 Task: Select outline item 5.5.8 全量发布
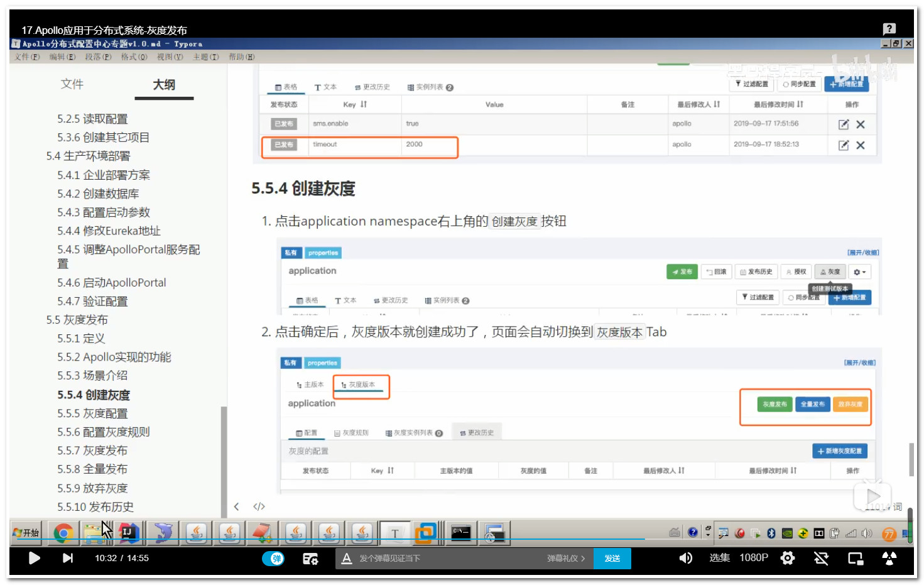pyautogui.click(x=92, y=469)
